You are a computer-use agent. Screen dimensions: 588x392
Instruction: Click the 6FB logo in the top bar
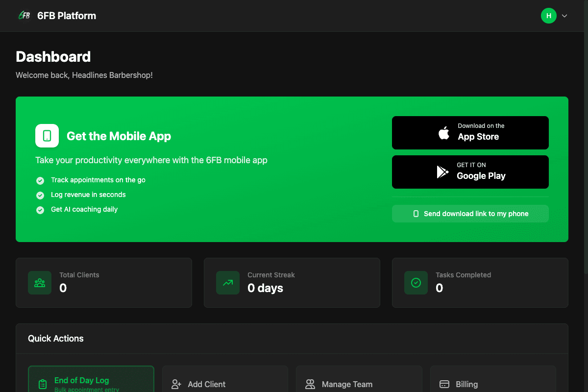point(24,15)
